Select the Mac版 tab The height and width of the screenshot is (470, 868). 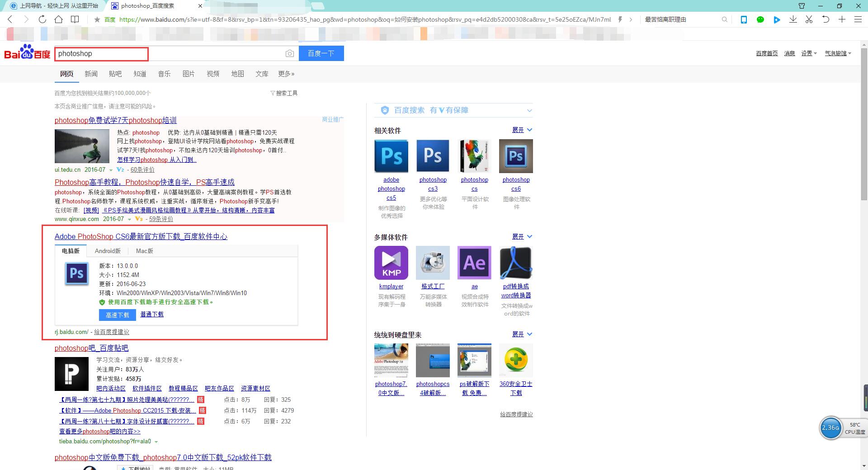click(x=145, y=251)
